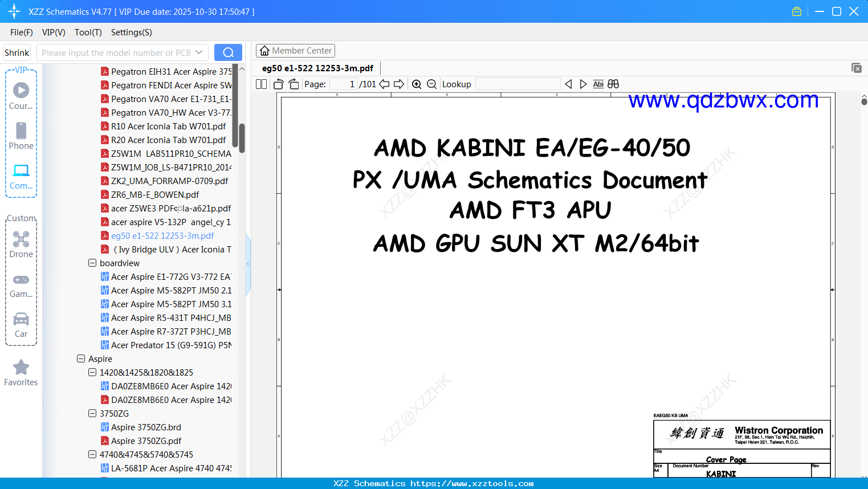Click the blue search button
The height and width of the screenshot is (489, 868).
[228, 52]
